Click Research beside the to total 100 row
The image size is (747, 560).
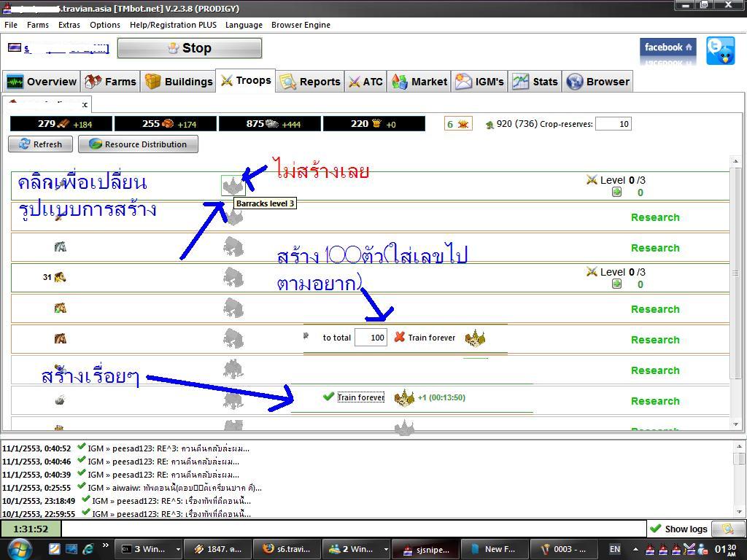click(655, 340)
